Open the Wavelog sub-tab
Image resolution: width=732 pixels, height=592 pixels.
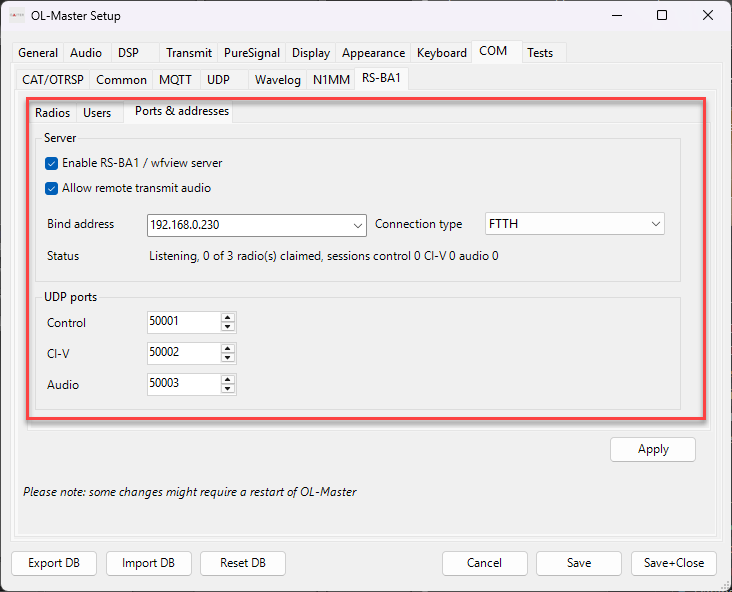click(278, 80)
